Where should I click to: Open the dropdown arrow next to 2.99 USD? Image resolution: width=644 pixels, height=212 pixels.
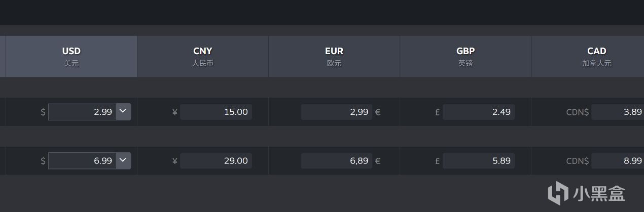coord(123,112)
